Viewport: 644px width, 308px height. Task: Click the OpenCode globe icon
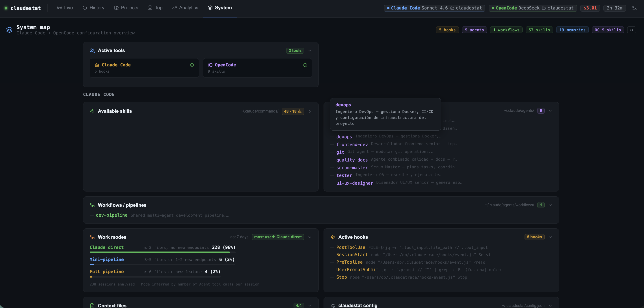[210, 65]
